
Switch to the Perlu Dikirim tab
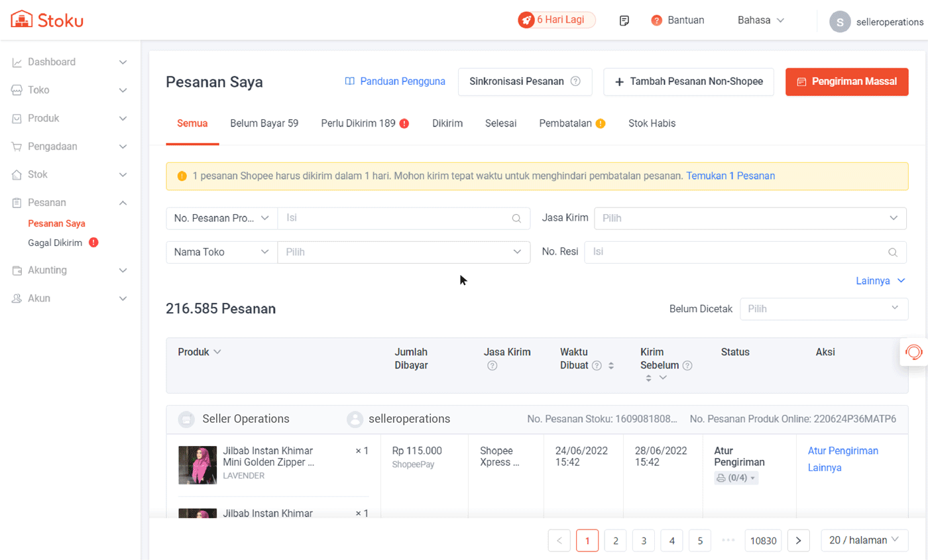click(x=364, y=123)
